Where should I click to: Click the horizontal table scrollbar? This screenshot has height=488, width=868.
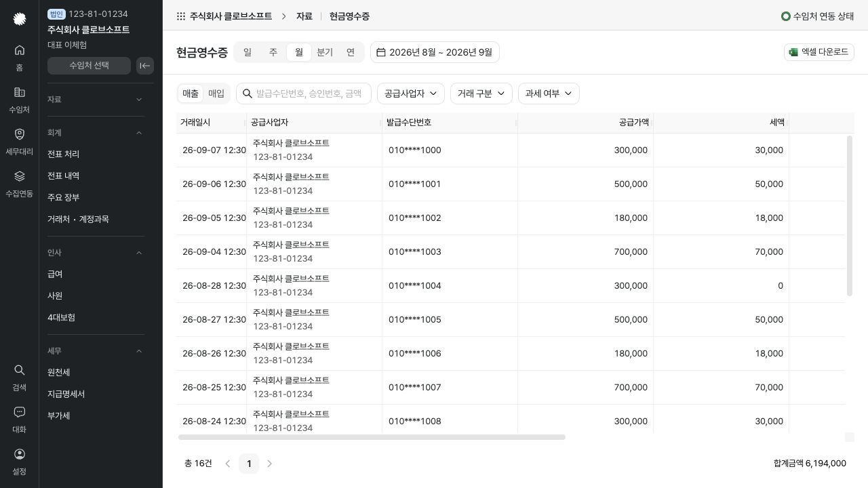tap(372, 437)
